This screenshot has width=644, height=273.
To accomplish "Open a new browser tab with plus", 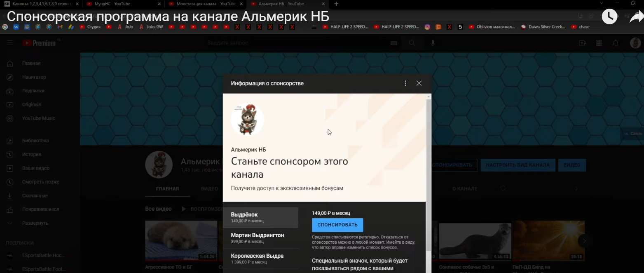I will (337, 4).
